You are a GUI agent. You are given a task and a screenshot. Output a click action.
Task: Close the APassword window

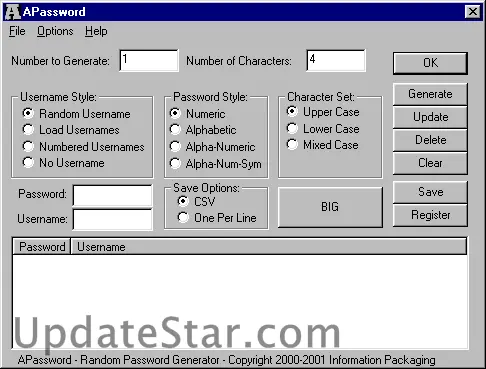click(473, 12)
